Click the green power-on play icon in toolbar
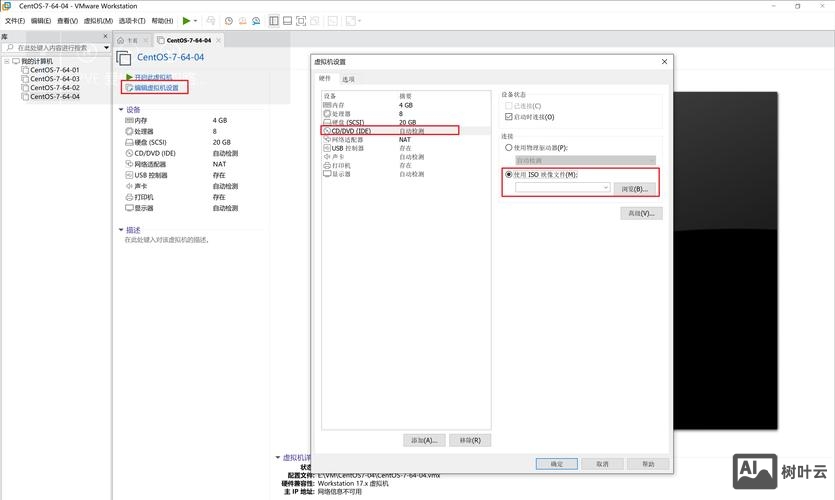The width and height of the screenshot is (835, 500). [x=186, y=21]
